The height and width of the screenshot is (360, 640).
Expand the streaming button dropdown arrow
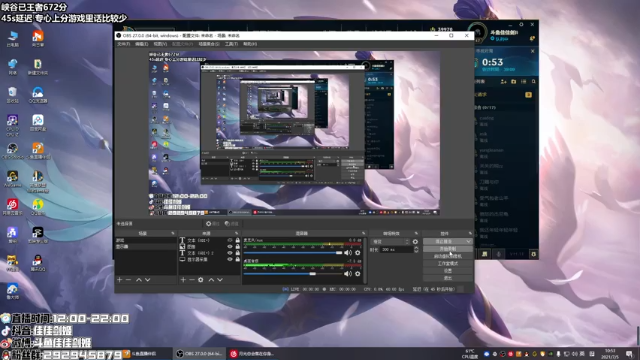469,242
